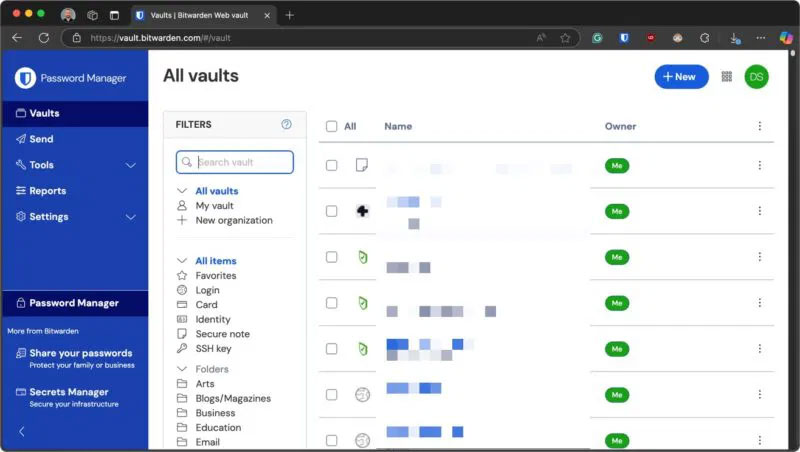Bookmark this page with the star icon

[x=565, y=38]
